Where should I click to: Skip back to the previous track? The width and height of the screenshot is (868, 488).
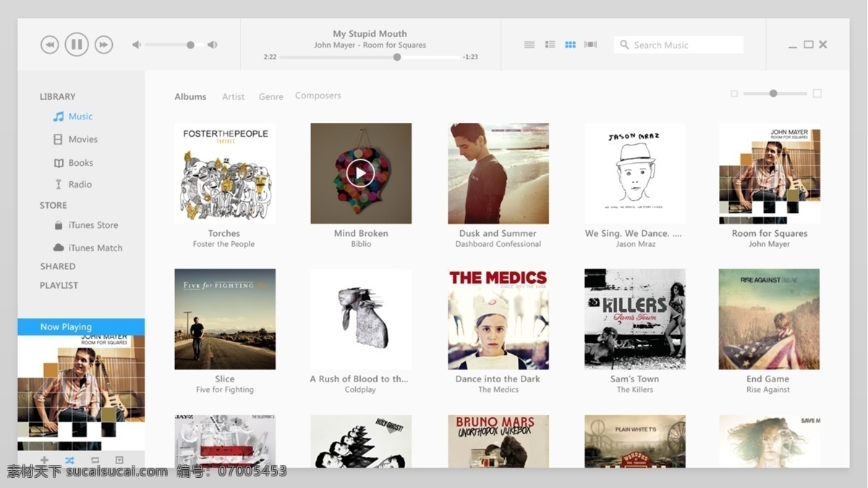click(x=49, y=45)
